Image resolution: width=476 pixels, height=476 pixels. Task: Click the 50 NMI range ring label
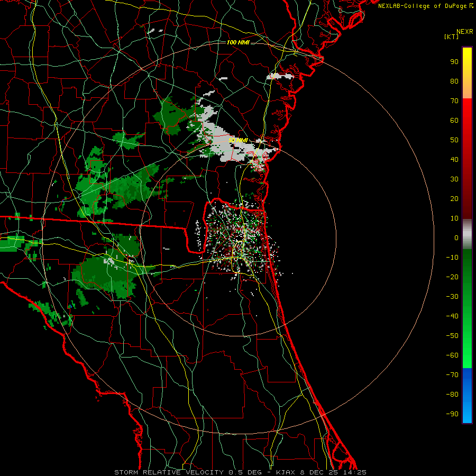point(238,140)
